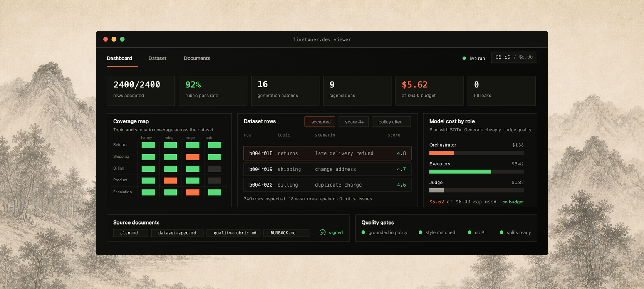
Task: Open plan.md source document
Action: [131, 233]
